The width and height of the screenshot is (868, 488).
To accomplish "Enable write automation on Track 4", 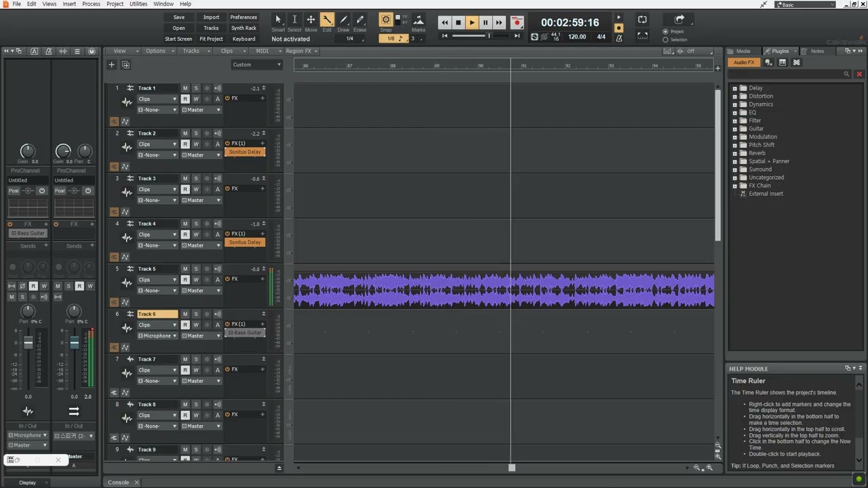I will (196, 235).
